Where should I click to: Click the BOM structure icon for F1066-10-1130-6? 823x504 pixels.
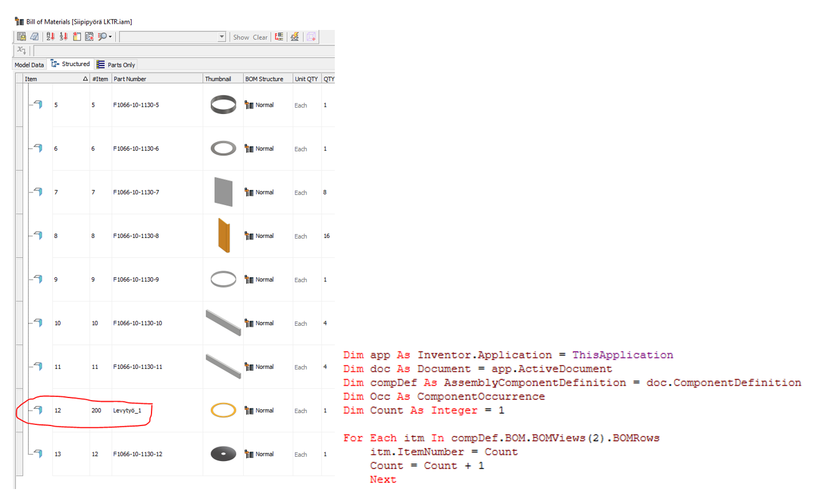(x=249, y=148)
